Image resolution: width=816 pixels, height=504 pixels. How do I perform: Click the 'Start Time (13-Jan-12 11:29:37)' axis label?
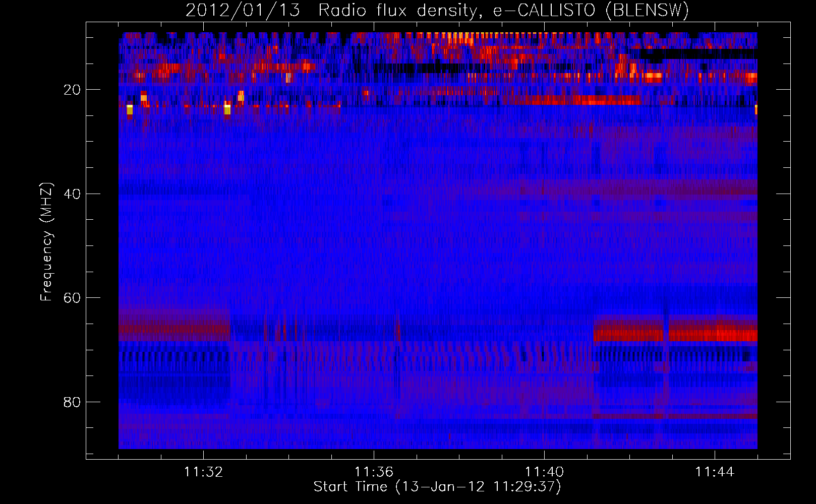click(x=437, y=487)
